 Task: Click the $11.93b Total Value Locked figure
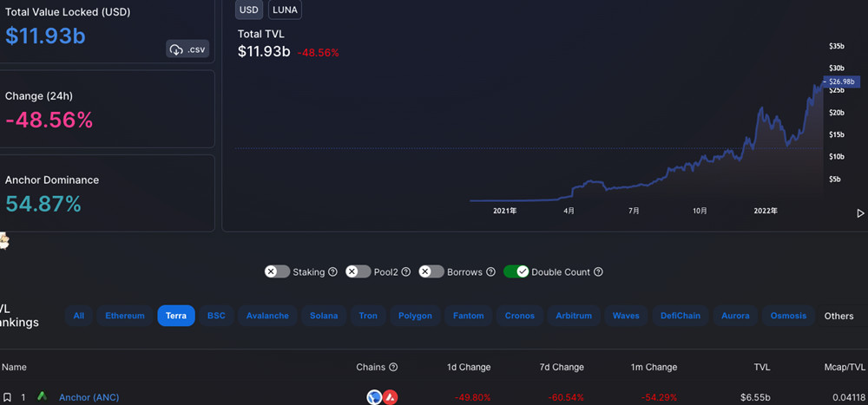tap(45, 36)
